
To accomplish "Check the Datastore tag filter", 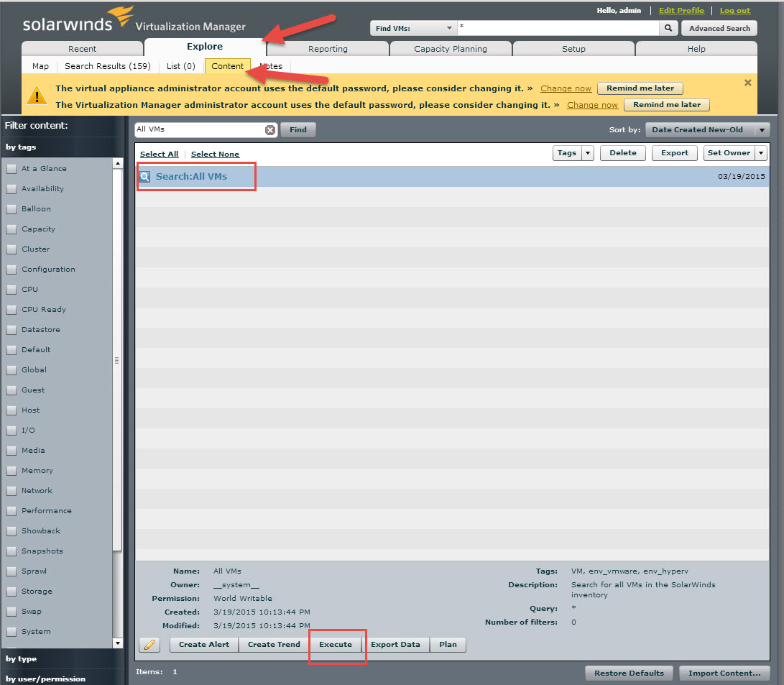I will tap(11, 330).
